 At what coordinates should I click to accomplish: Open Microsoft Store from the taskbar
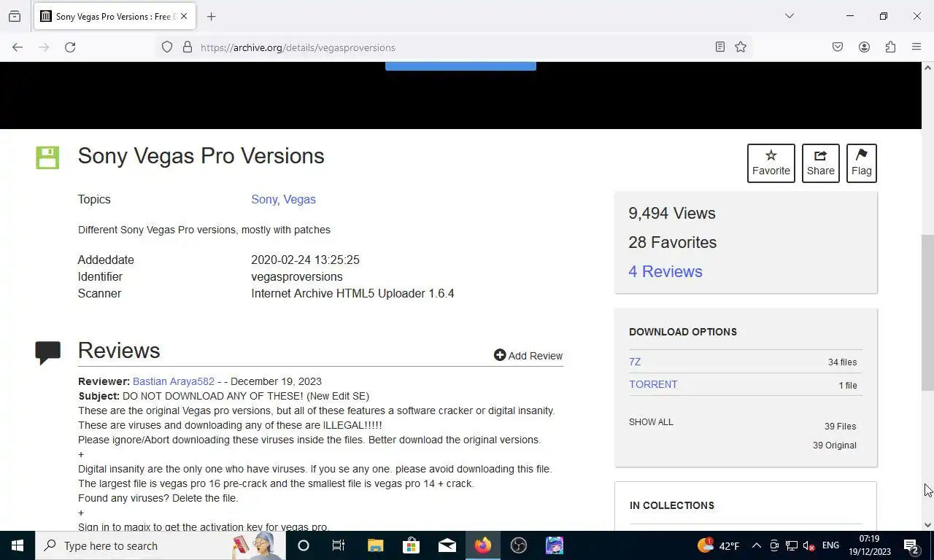pos(411,545)
